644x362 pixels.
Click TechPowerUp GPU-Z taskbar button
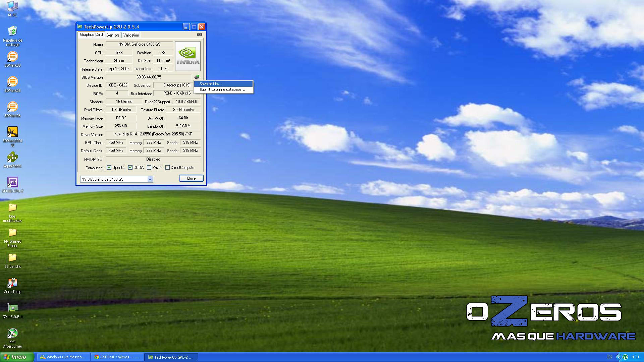click(171, 357)
